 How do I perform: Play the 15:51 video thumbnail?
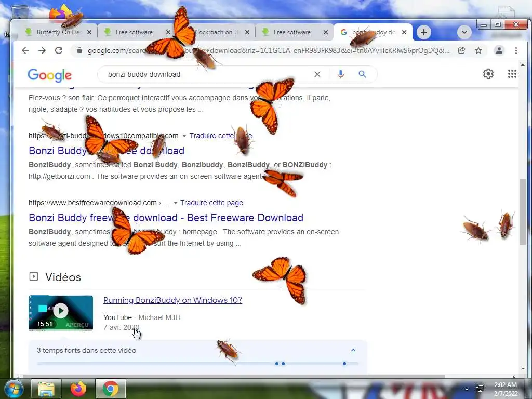coord(61,313)
